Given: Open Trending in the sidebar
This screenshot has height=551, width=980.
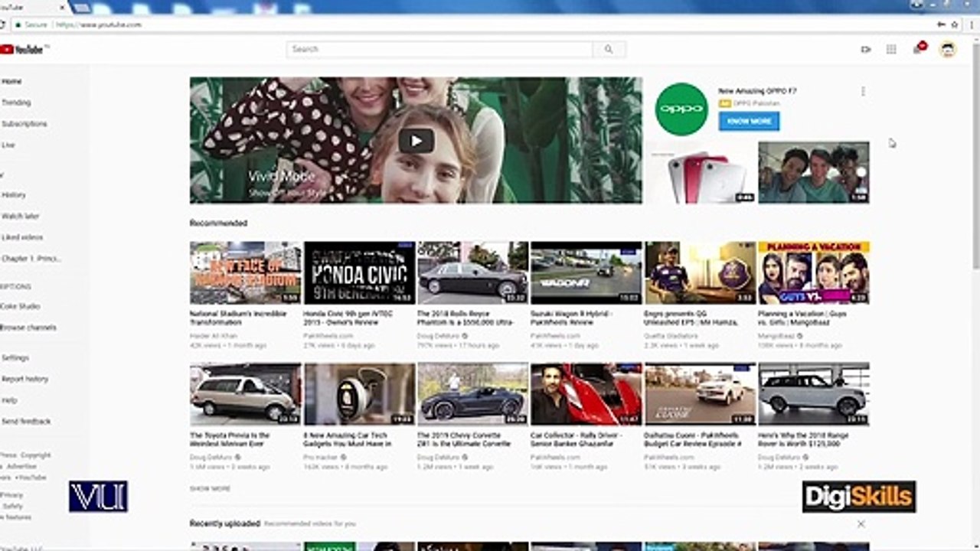Looking at the screenshot, I should pos(16,103).
